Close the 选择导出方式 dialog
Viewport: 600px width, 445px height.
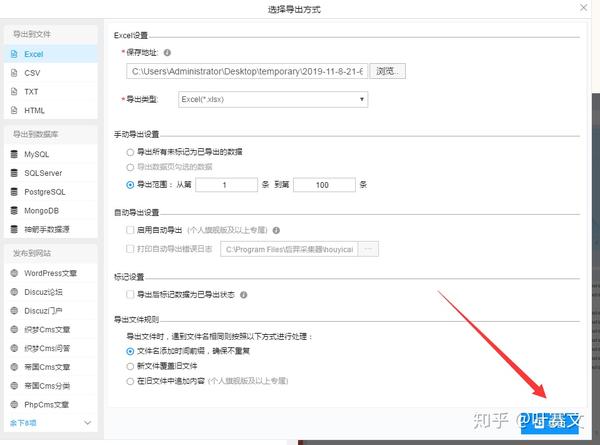[x=584, y=8]
